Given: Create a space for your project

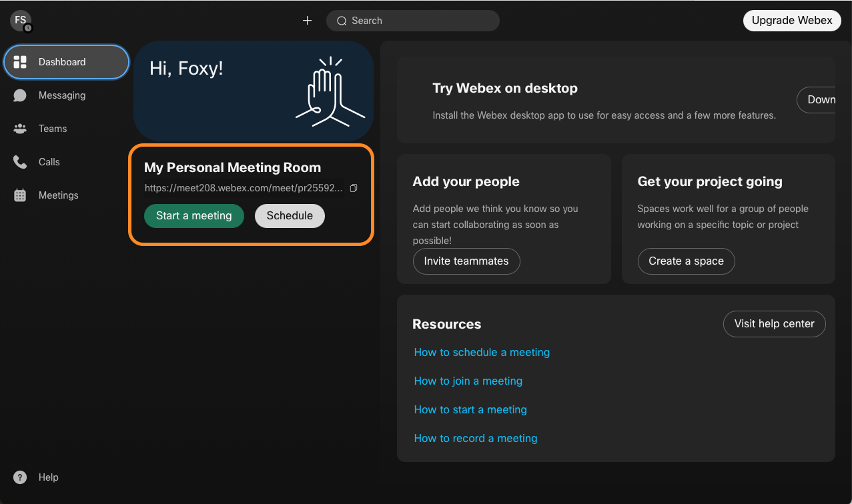Looking at the screenshot, I should coord(686,261).
